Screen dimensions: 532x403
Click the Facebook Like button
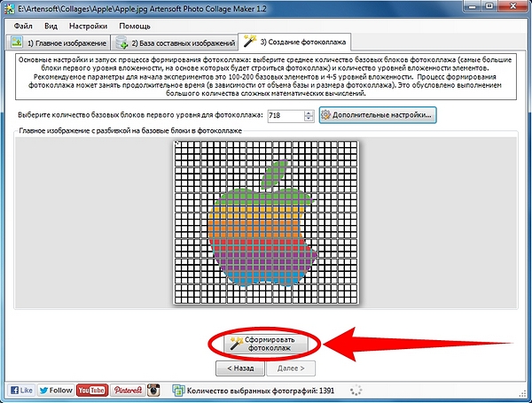pyautogui.click(x=21, y=391)
